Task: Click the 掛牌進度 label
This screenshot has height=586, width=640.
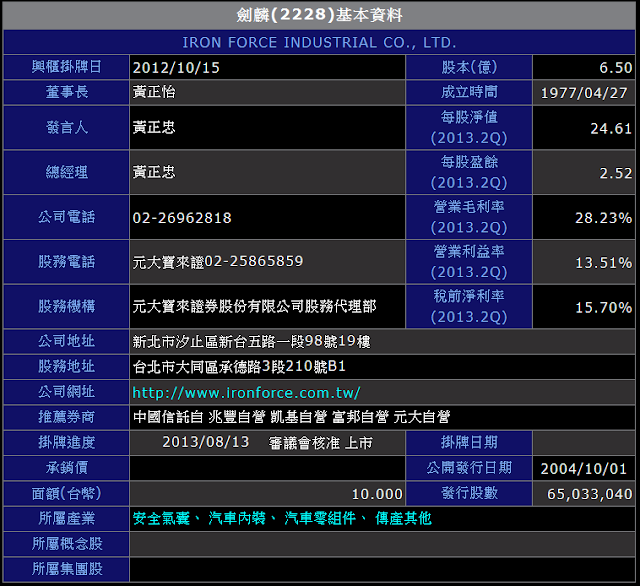Action: (x=67, y=443)
